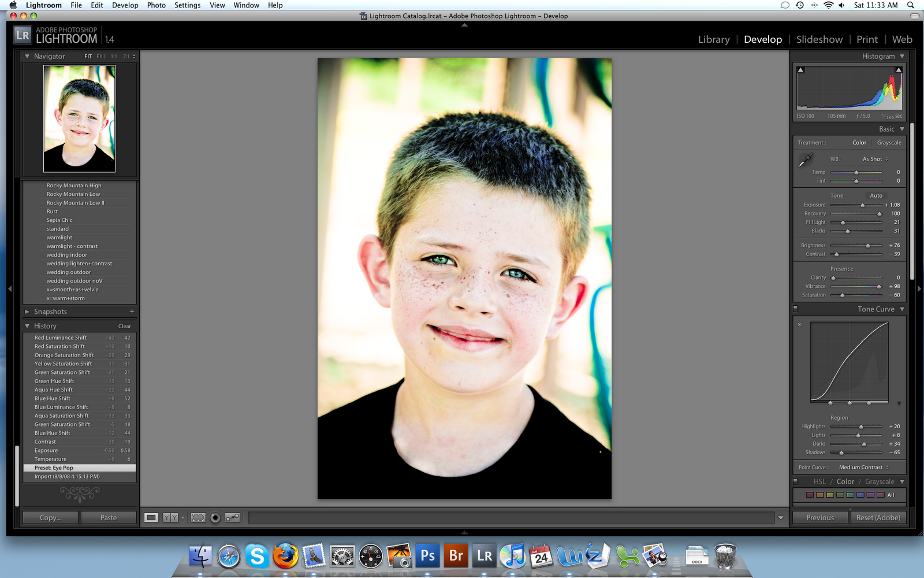Switch to the Slideshow module
924x578 pixels.
[819, 39]
